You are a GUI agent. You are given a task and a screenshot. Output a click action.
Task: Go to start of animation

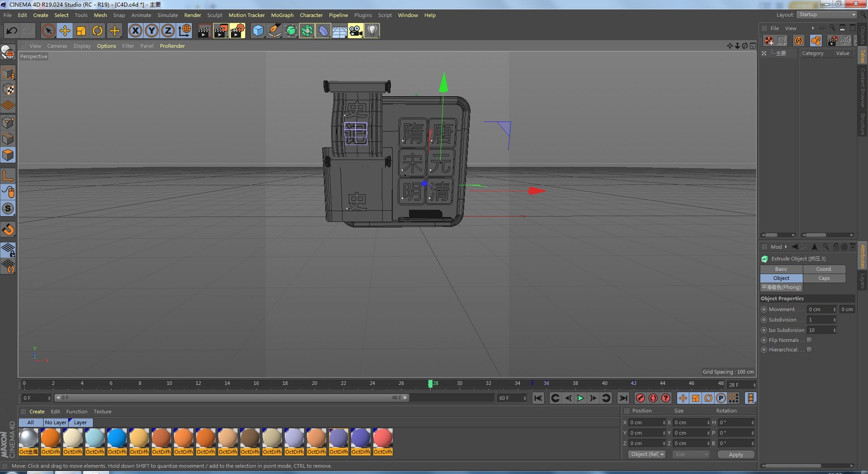click(538, 398)
